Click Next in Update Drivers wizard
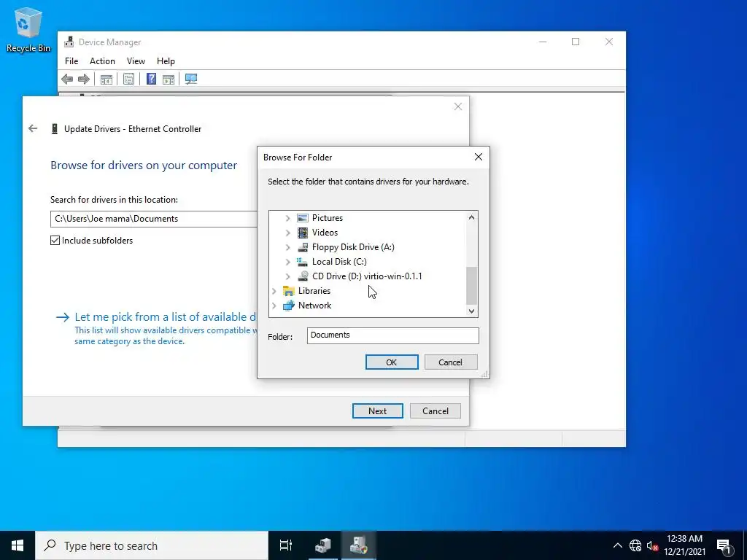Viewport: 747px width, 560px height. (378, 411)
